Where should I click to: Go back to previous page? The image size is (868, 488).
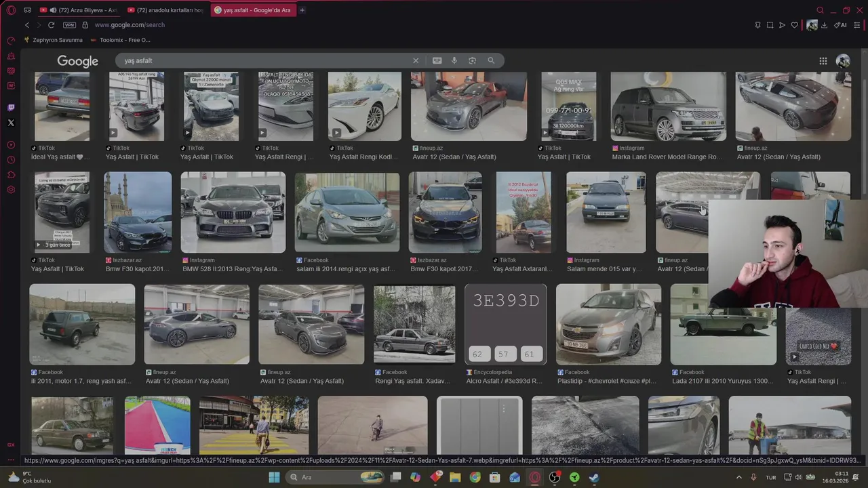[x=27, y=25]
